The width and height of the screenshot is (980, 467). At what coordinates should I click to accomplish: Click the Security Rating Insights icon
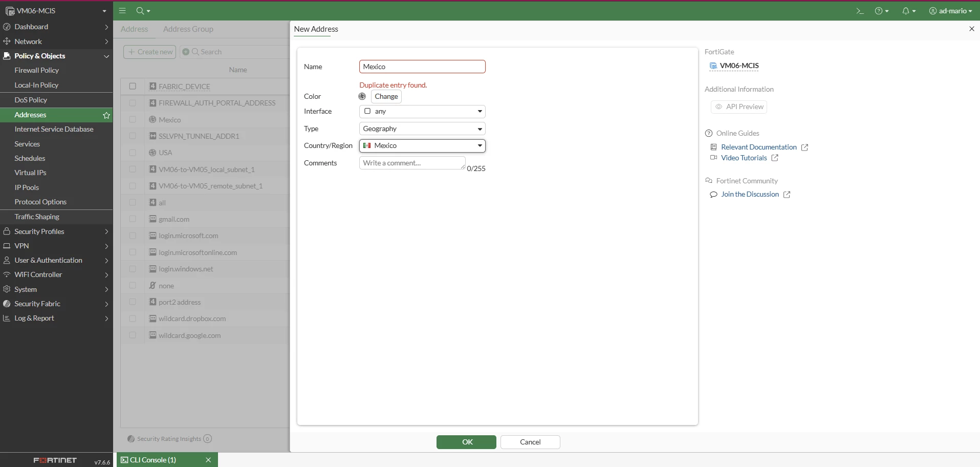coord(131,439)
